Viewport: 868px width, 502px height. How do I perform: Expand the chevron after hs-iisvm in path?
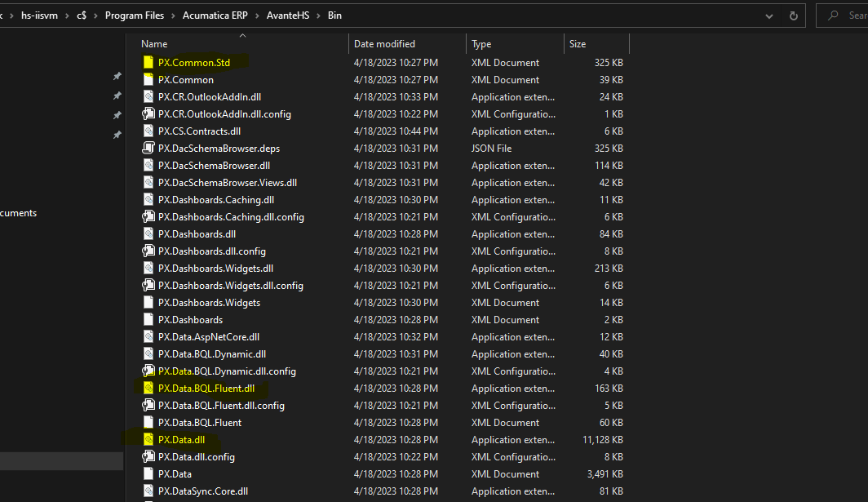tap(67, 16)
